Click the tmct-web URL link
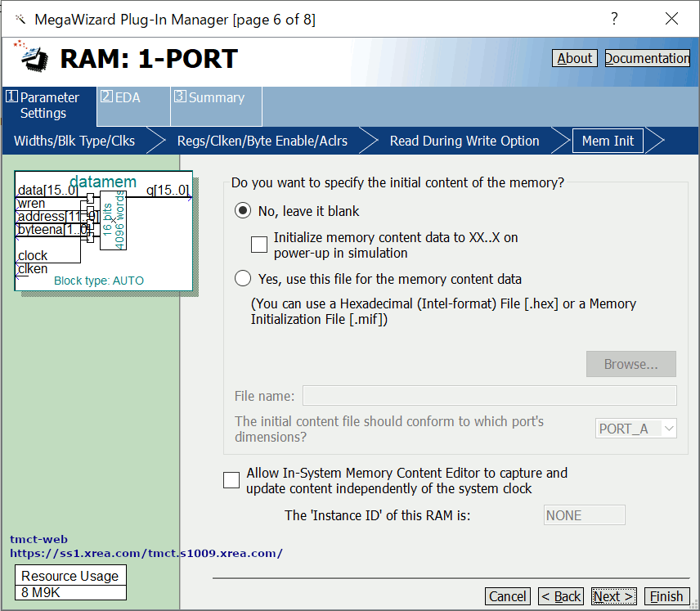The height and width of the screenshot is (611, 700). (146, 553)
